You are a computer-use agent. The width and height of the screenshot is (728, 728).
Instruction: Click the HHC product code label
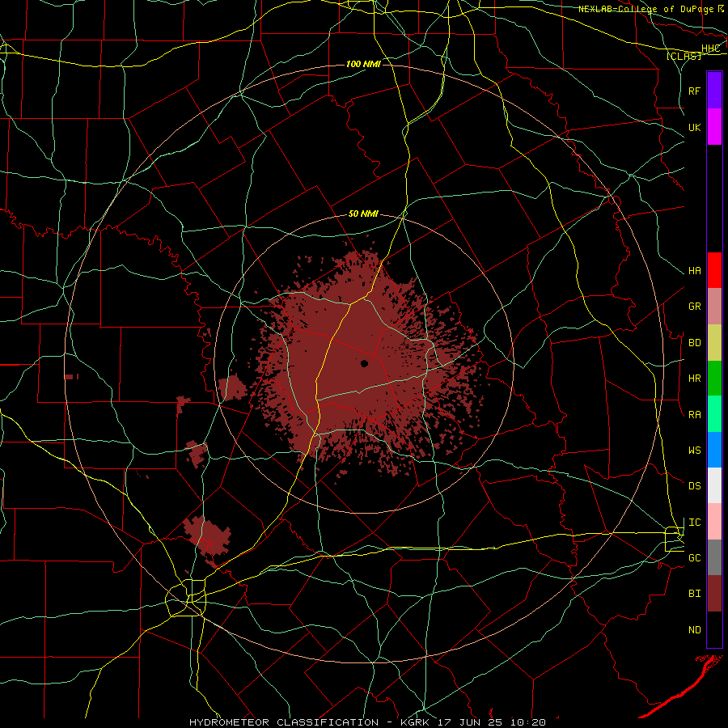711,49
